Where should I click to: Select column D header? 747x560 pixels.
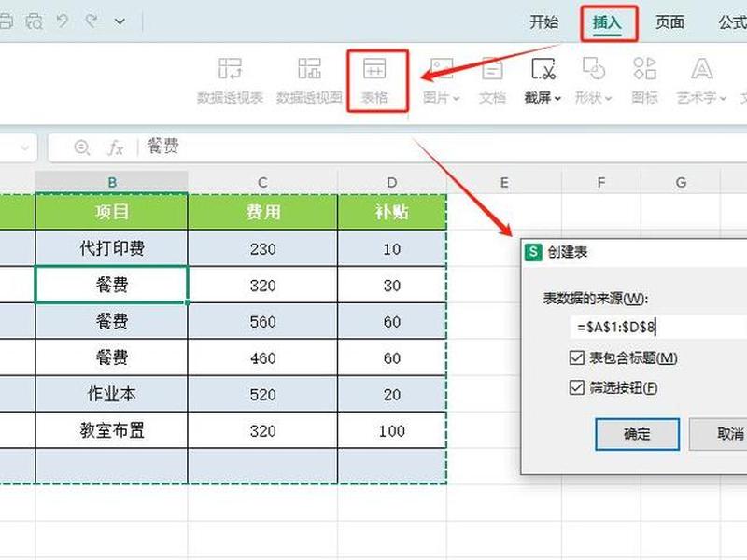pyautogui.click(x=391, y=182)
